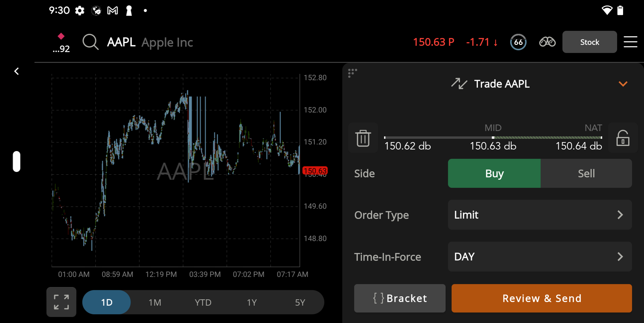Collapse the Trade AAPL panel
The width and height of the screenshot is (644, 323).
pos(623,84)
